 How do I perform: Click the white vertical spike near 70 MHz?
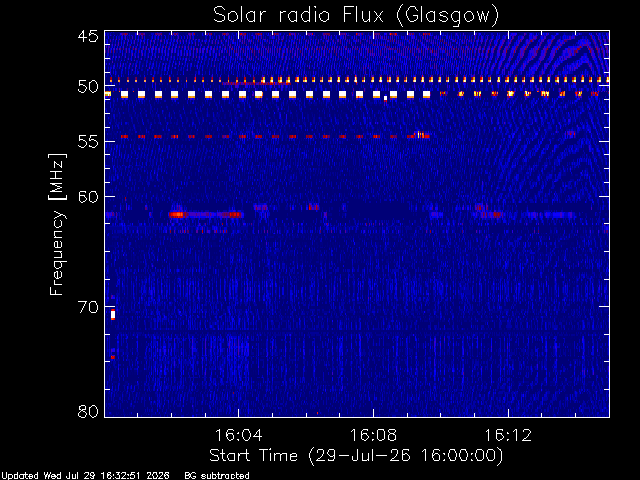tap(113, 315)
